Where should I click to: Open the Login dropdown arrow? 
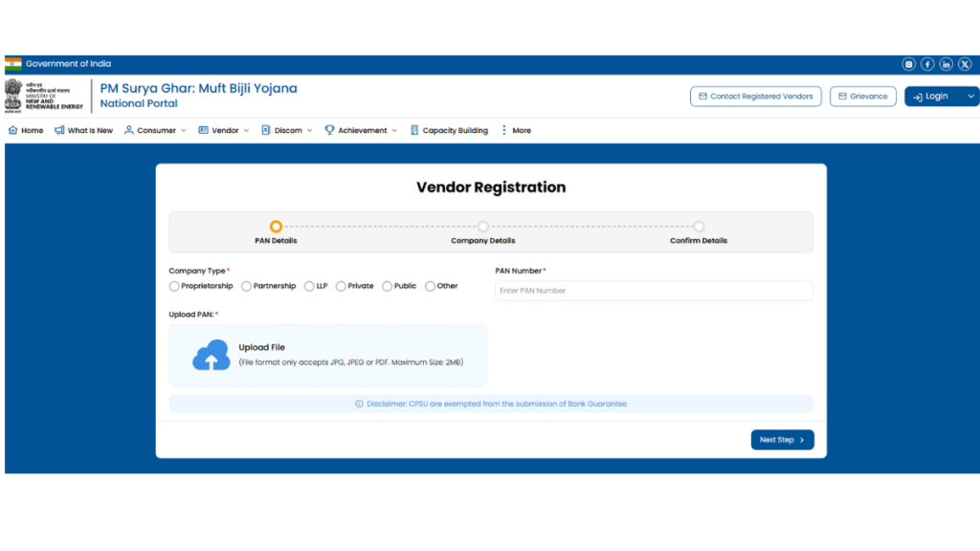(x=971, y=97)
